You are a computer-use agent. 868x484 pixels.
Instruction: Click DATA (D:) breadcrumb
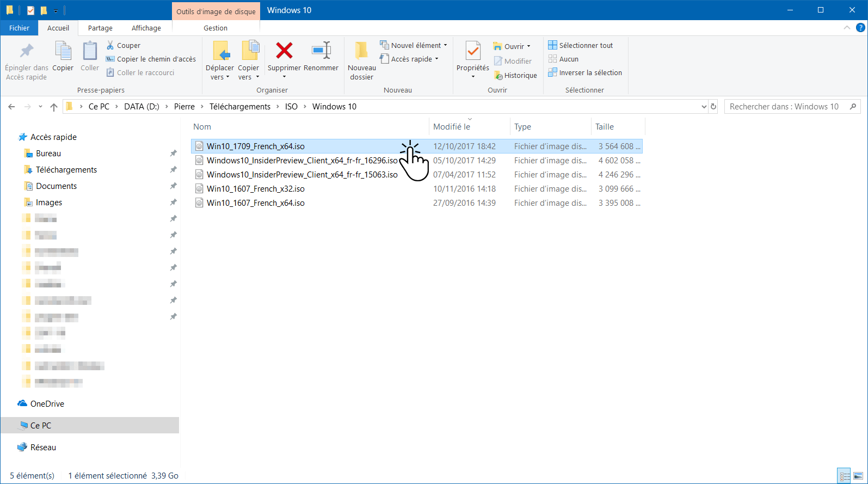point(141,107)
